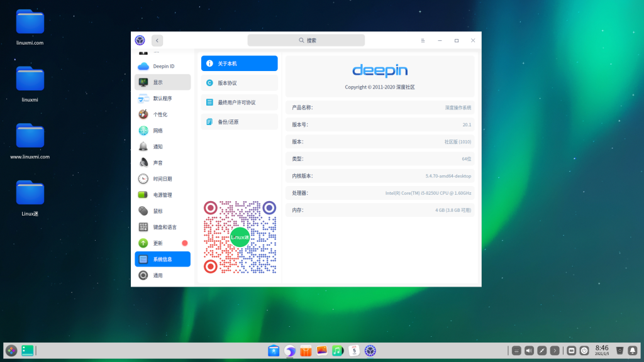Click the type value 64位
The height and width of the screenshot is (362, 644).
click(x=467, y=159)
